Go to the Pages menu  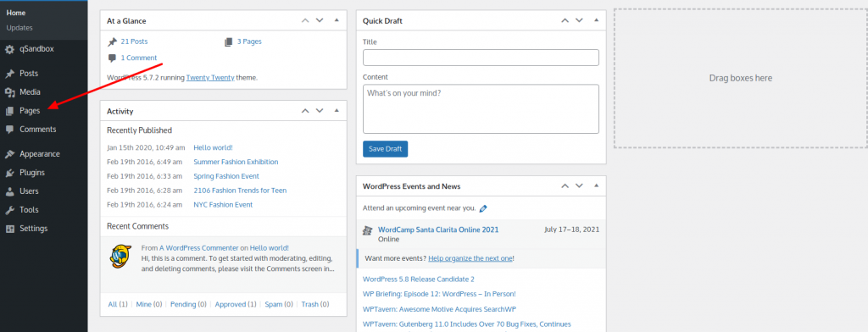[x=30, y=111]
